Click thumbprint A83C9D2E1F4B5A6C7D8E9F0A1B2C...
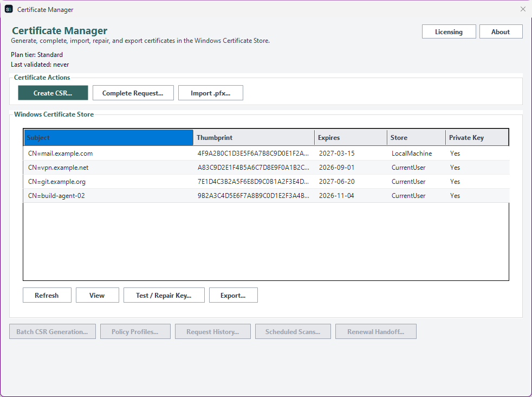The height and width of the screenshot is (397, 532). click(x=253, y=168)
